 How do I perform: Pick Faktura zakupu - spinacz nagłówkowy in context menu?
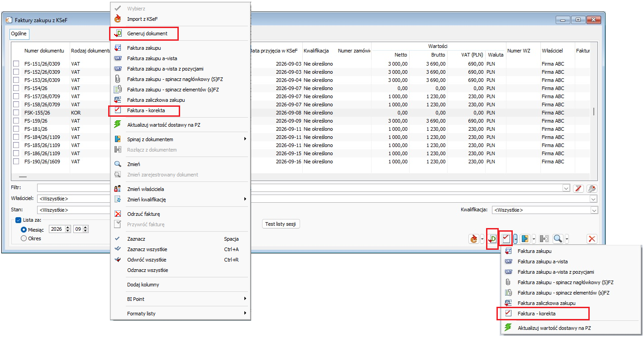click(x=181, y=79)
